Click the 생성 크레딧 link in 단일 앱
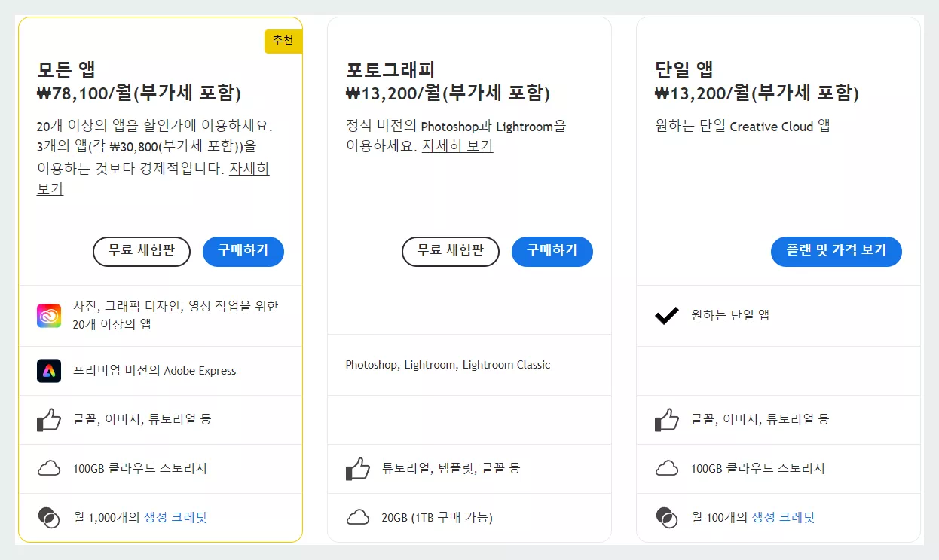The image size is (939, 560). (x=782, y=518)
